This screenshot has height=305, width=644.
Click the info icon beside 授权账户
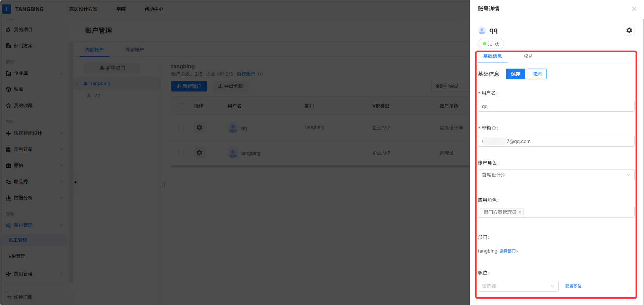[x=260, y=74]
